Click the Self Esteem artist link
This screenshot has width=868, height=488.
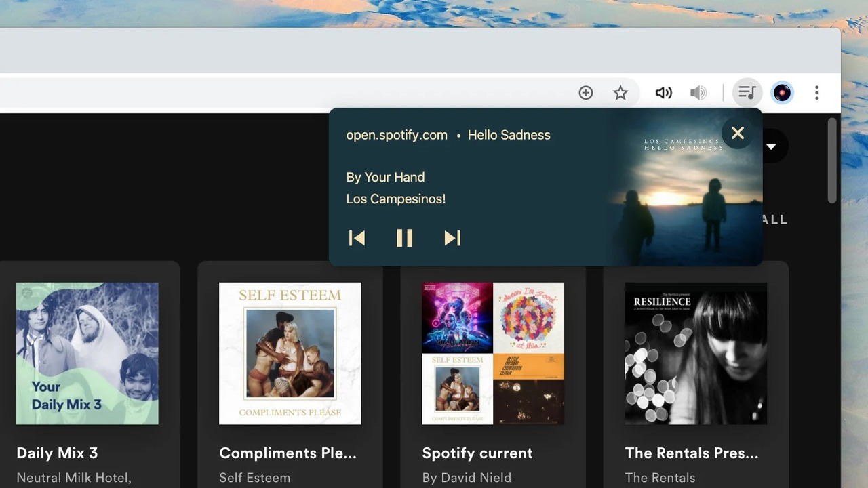pyautogui.click(x=254, y=478)
